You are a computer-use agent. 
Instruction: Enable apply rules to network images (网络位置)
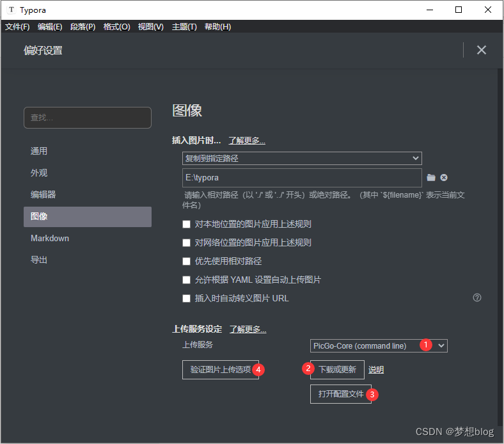186,242
